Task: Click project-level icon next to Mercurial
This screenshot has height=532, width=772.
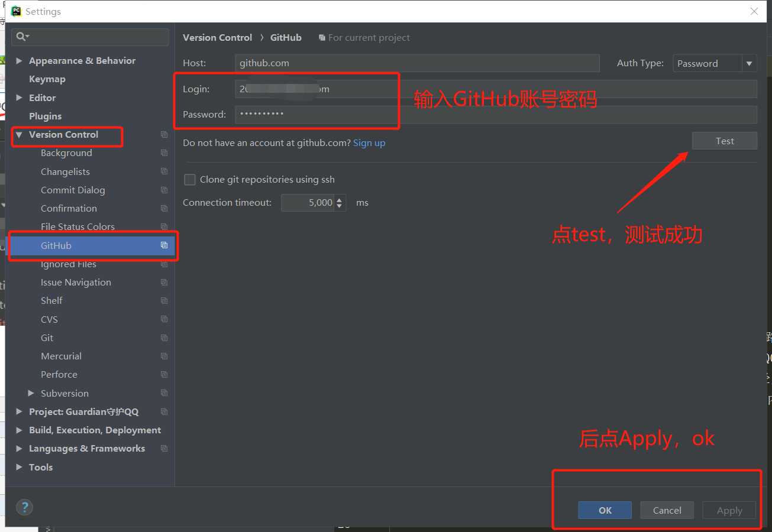Action: 164,356
